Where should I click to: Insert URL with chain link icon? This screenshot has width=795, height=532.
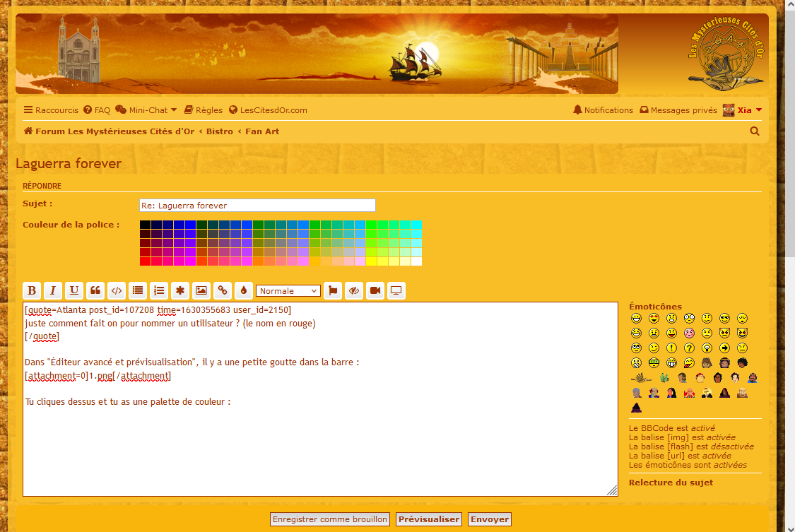point(223,290)
